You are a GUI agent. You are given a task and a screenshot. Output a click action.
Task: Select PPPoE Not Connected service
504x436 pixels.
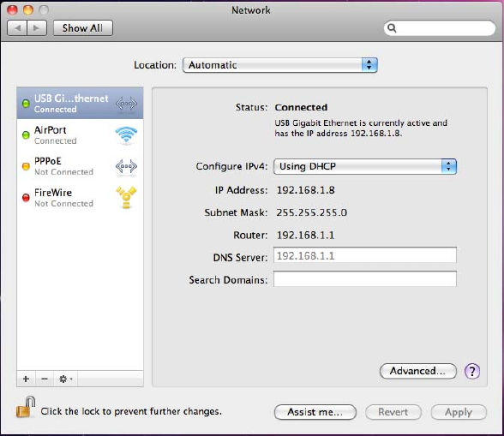[80, 166]
